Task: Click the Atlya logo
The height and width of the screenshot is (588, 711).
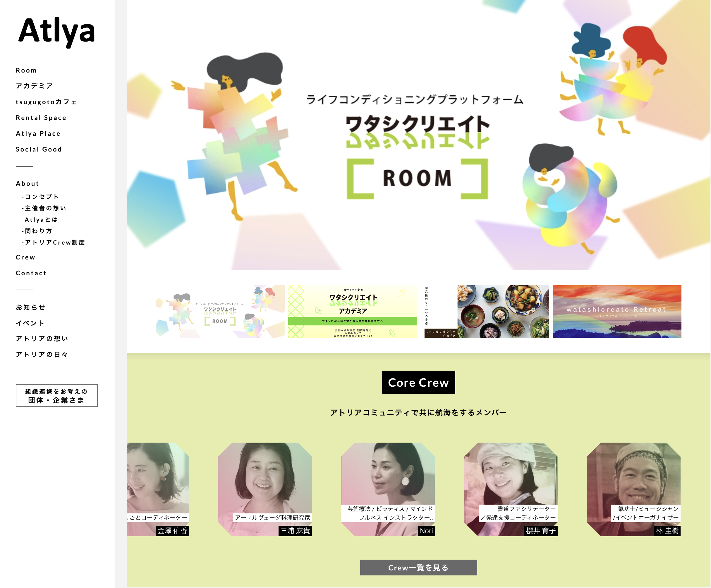Action: point(56,32)
